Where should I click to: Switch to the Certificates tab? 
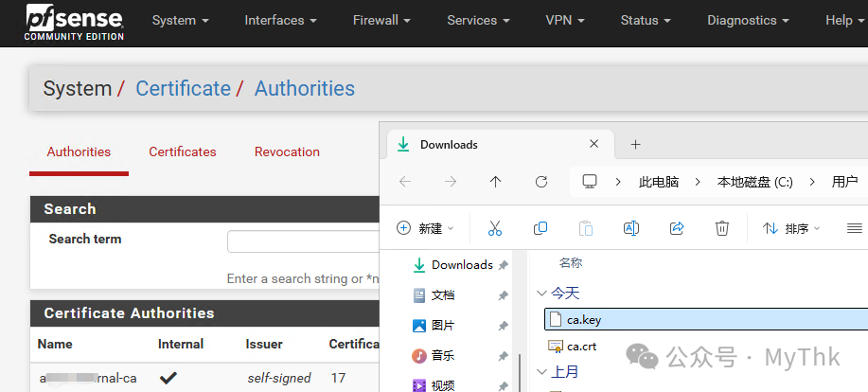point(182,152)
